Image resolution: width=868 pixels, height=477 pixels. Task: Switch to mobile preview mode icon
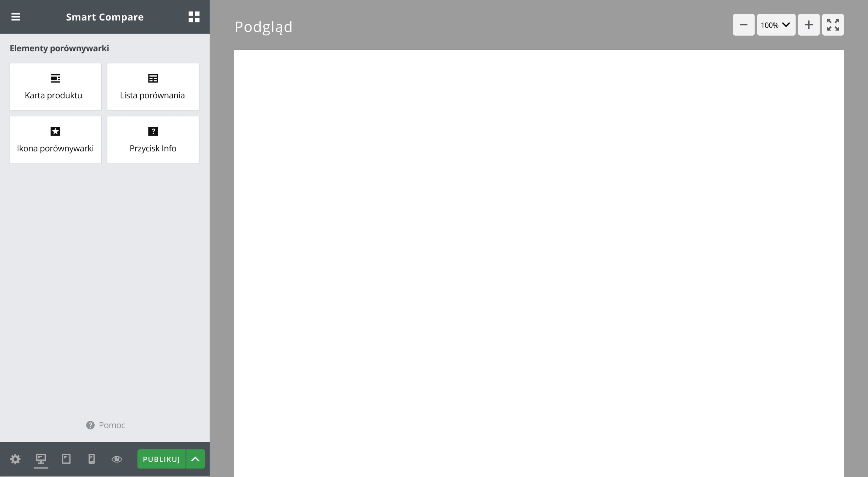pos(92,459)
